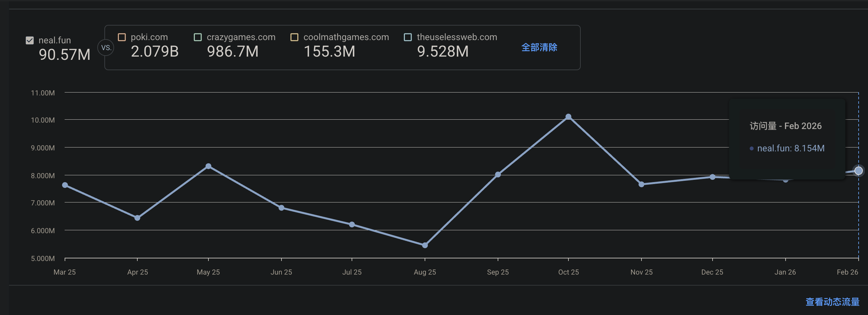The image size is (868, 315).
Task: Enable the poki.com comparison checkbox
Action: (x=122, y=37)
